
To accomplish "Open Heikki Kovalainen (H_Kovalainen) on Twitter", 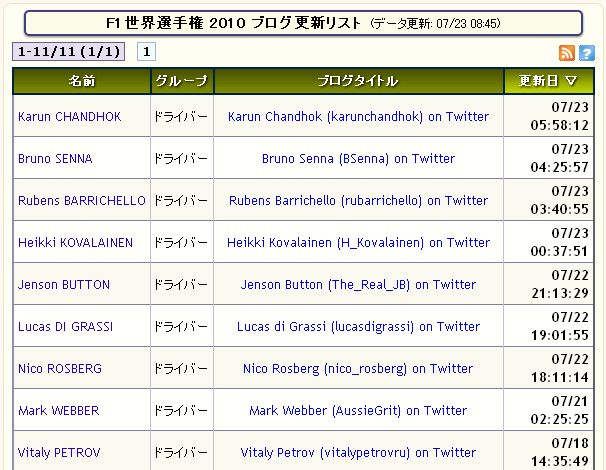I will coord(358,243).
